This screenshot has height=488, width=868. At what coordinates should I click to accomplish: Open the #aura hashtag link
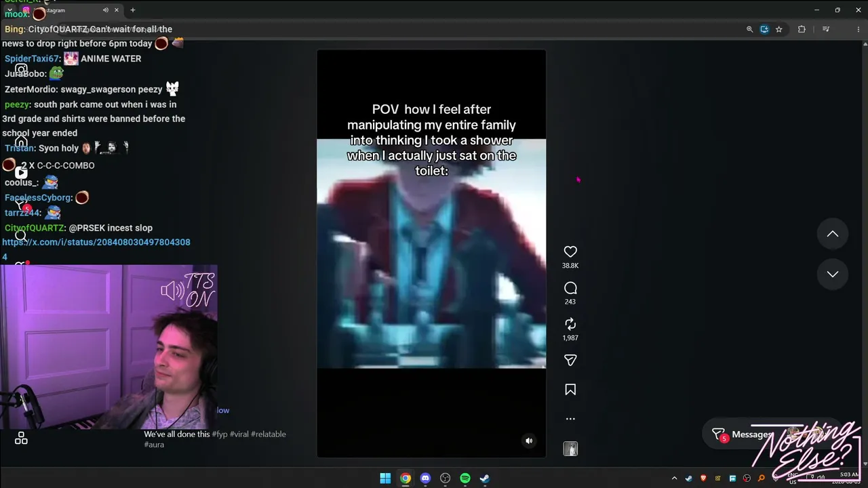tap(154, 445)
